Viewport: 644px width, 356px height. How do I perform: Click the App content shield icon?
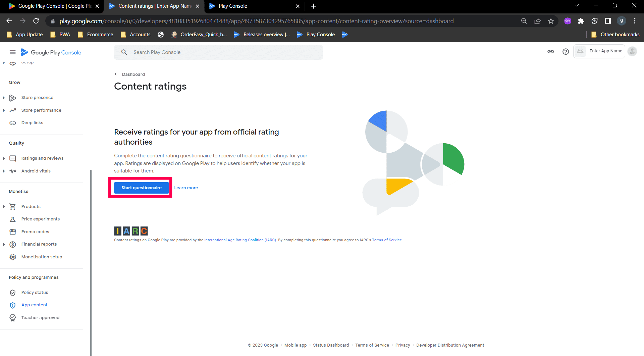pyautogui.click(x=13, y=305)
